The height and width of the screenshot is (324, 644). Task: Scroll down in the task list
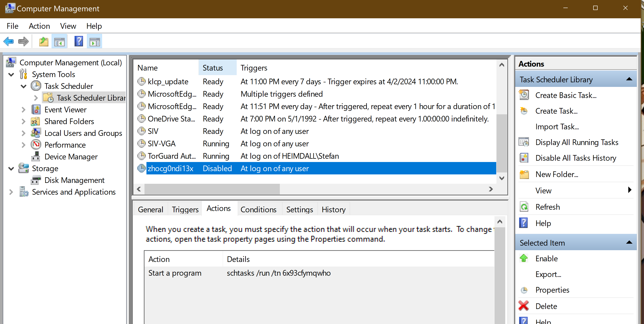click(x=502, y=178)
